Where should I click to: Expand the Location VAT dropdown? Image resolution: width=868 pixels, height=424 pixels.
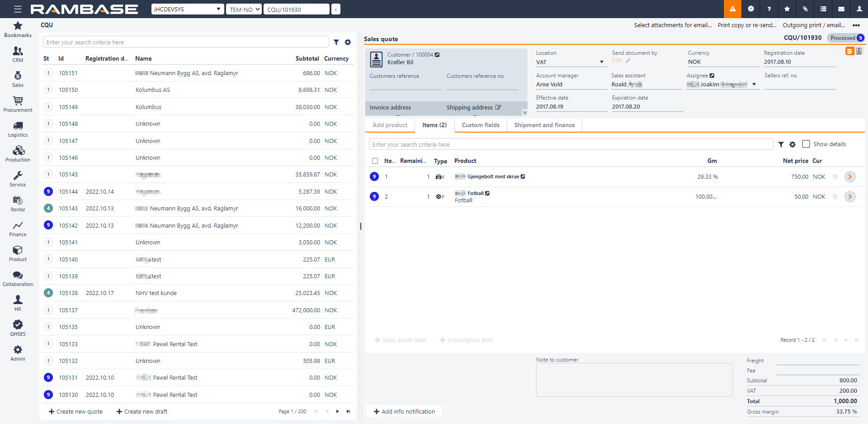coord(601,62)
